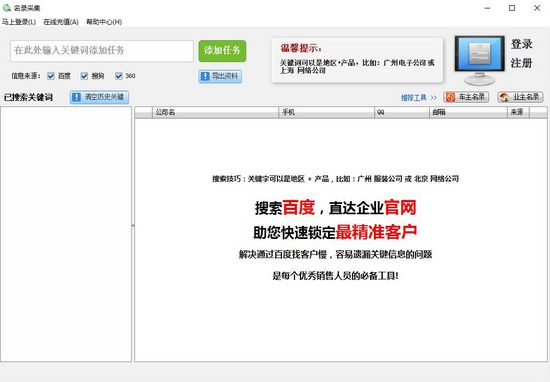Open the 马上登录(L) menu
The height and width of the screenshot is (382, 550).
(19, 22)
